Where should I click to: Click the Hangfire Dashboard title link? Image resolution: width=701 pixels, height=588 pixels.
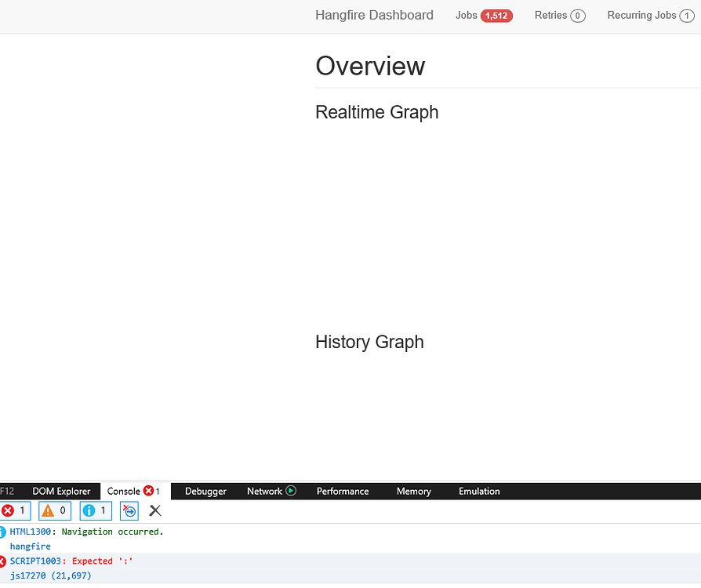(374, 15)
